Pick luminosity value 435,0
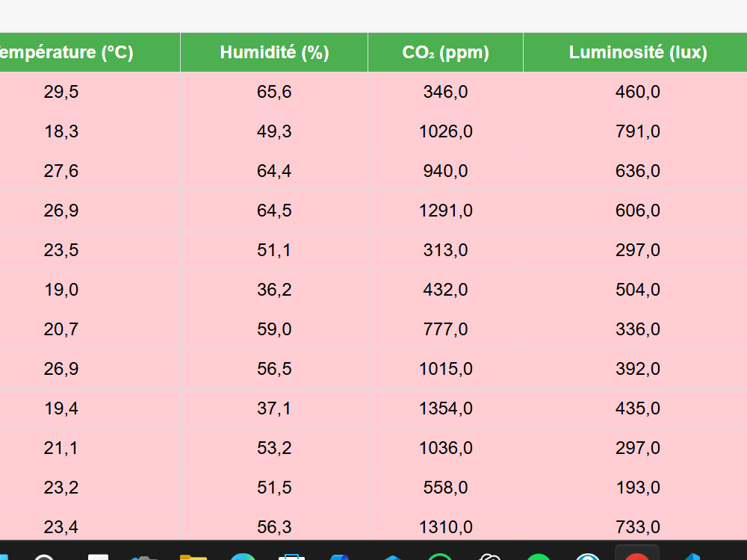Viewport: 747px width, 560px height. click(x=638, y=408)
